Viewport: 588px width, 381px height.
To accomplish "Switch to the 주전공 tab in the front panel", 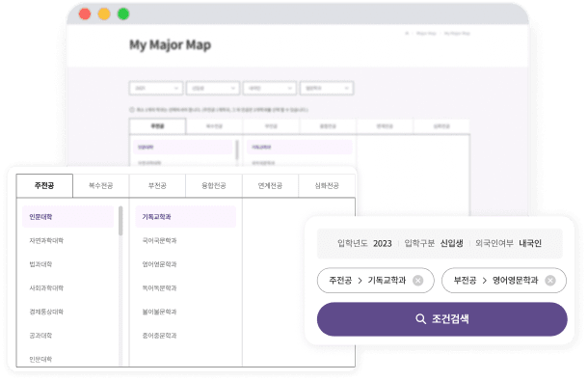I will click(x=44, y=185).
